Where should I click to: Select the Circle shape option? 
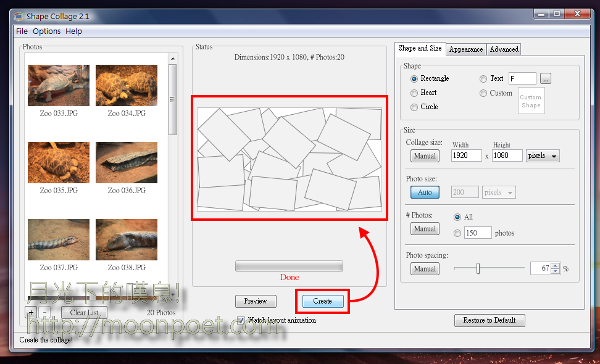tap(414, 107)
